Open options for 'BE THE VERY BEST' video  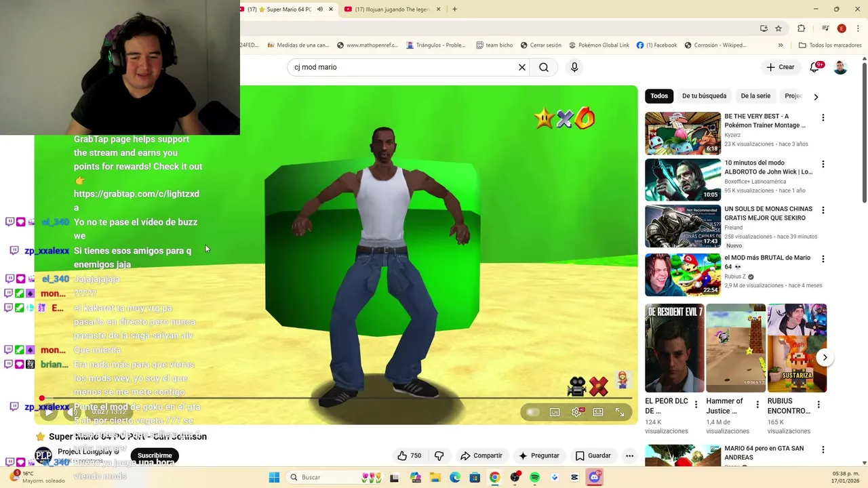(x=823, y=118)
